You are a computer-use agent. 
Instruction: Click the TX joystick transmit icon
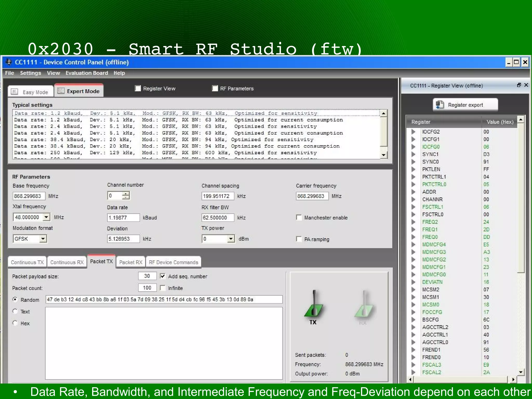[x=314, y=303]
